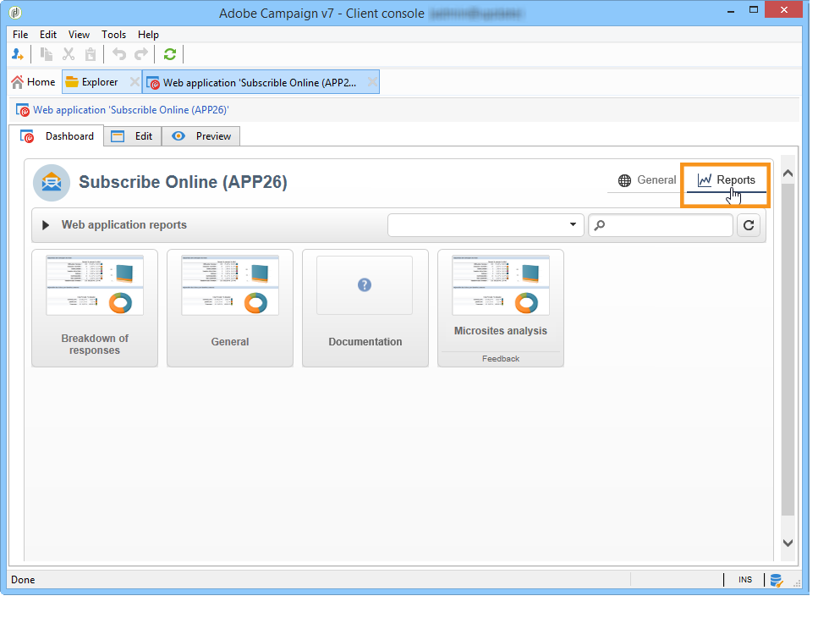Open the Breakdown of responses report
Screen dimensions: 840x629
(x=95, y=308)
